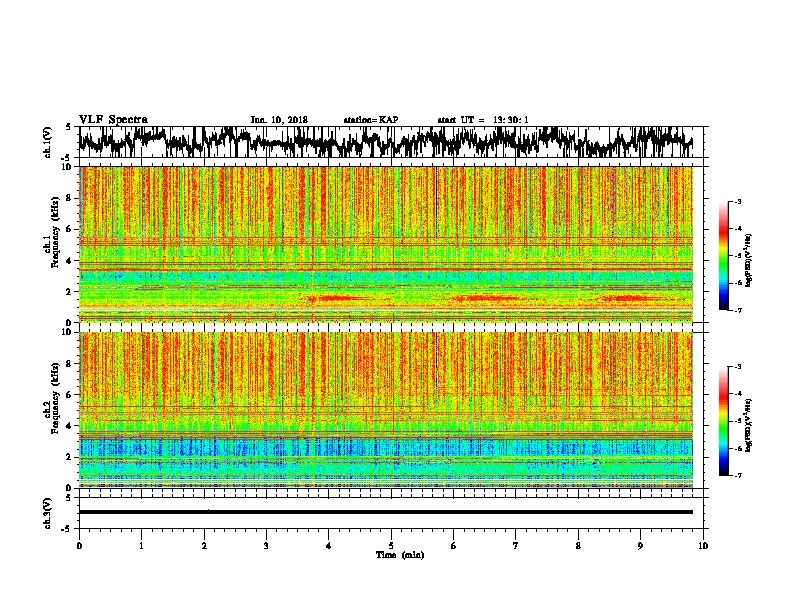Click the "station=KAP" header text

(371, 120)
